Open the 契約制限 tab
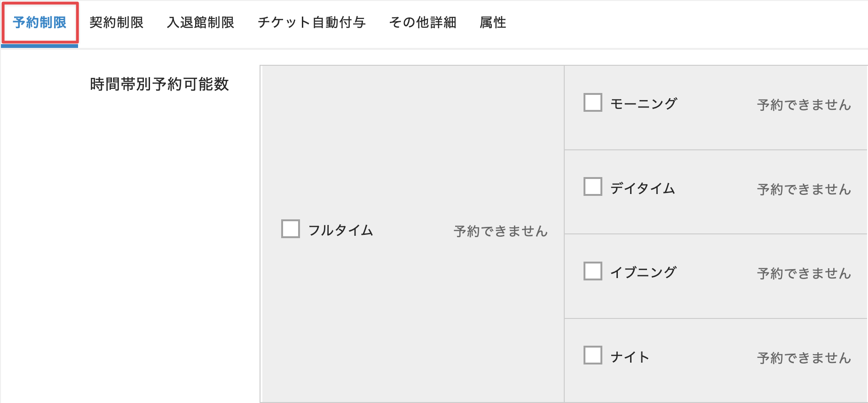This screenshot has height=403, width=868. coord(116,23)
